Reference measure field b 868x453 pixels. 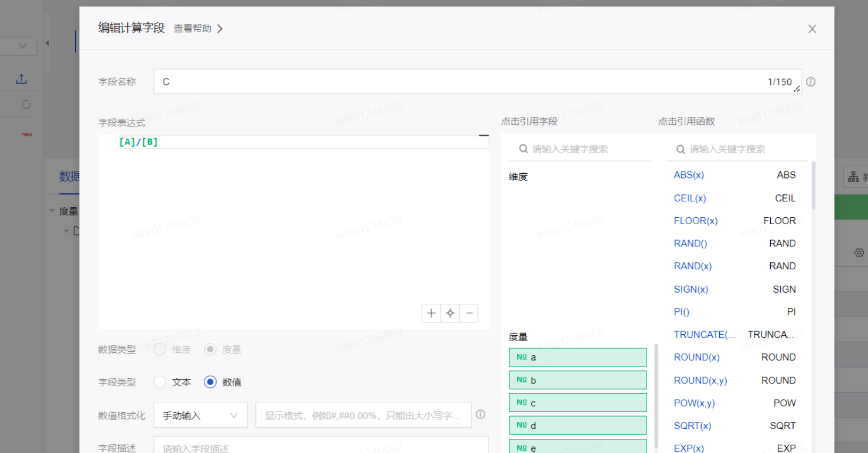pyautogui.click(x=577, y=380)
